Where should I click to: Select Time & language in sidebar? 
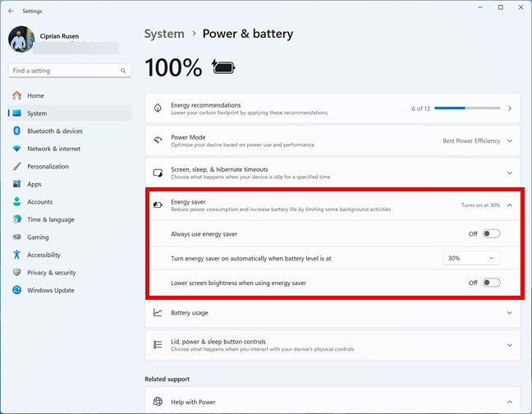[70, 219]
